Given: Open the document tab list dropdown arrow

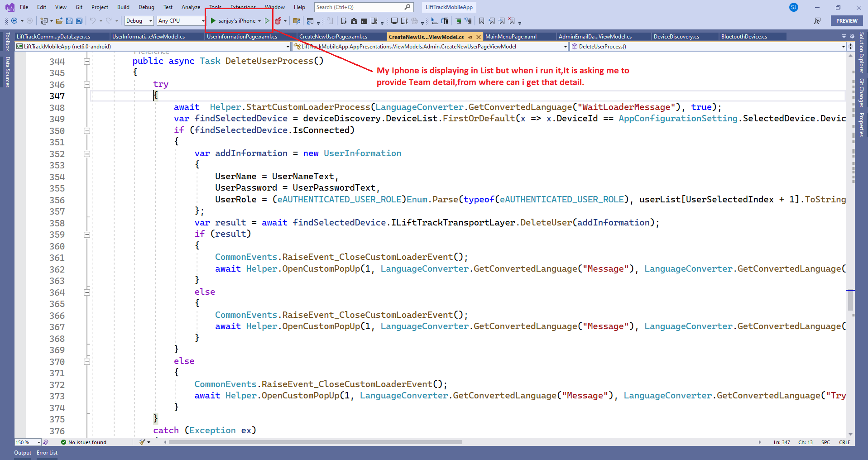Looking at the screenshot, I should 844,36.
